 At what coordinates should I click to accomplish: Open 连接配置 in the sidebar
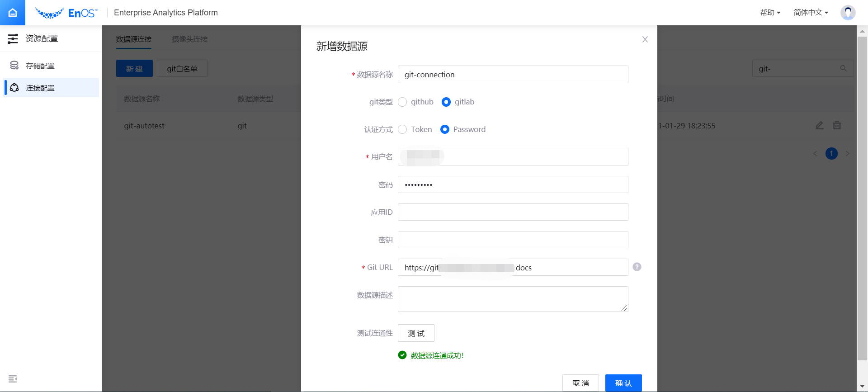point(51,88)
